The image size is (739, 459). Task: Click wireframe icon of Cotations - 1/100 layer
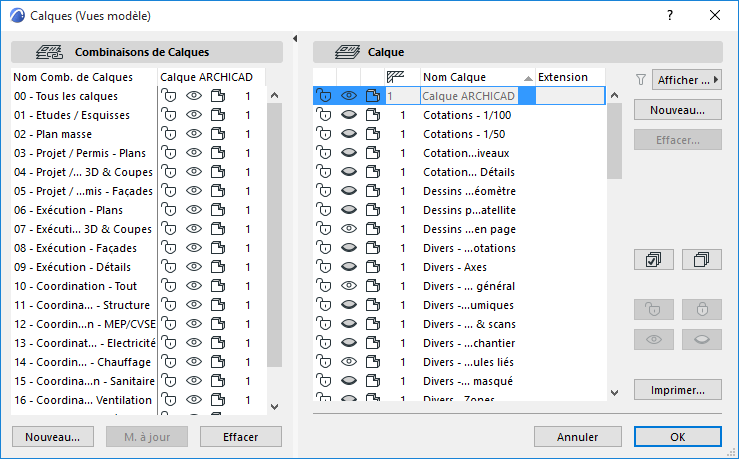click(x=373, y=115)
